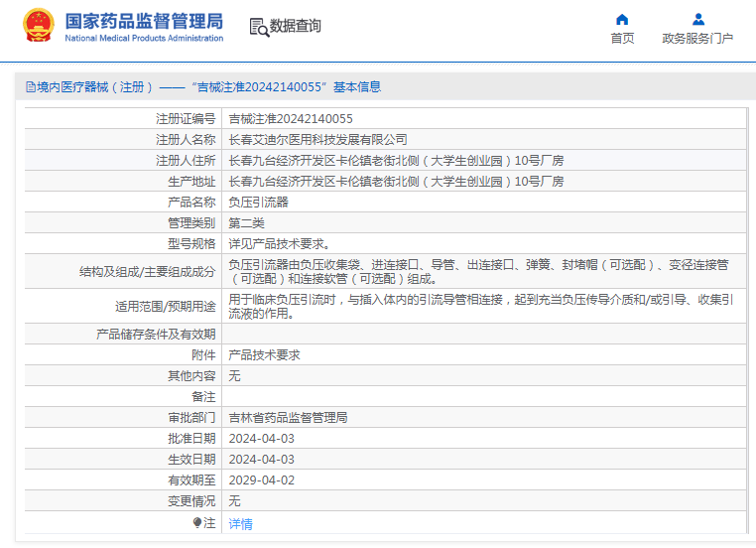Click National Medical Products Administration subtitle
Screen dimensions: 756x548
144,38
